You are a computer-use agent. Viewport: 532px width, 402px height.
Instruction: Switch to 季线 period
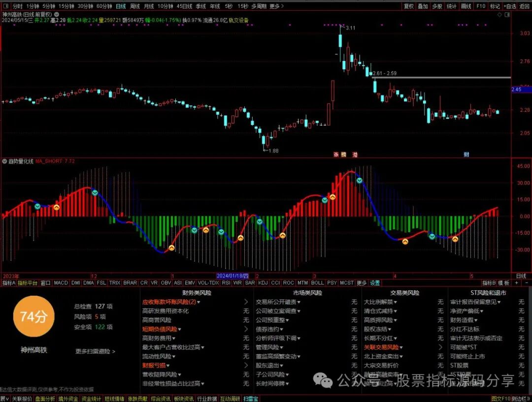click(200, 6)
